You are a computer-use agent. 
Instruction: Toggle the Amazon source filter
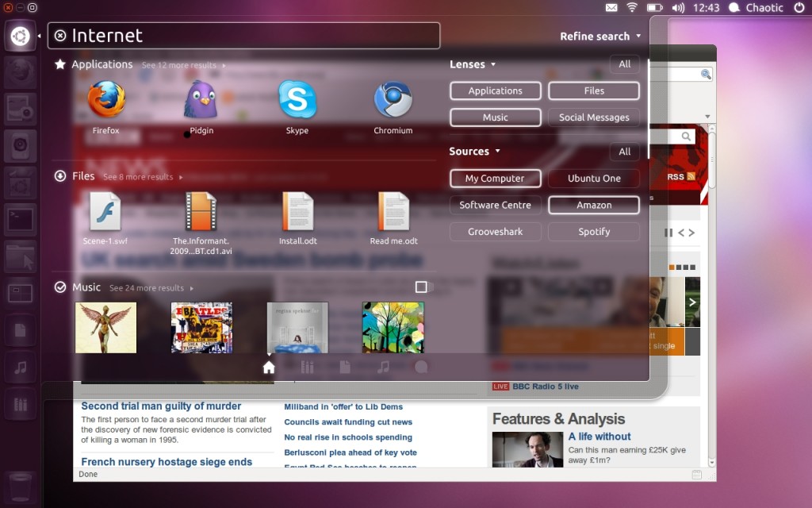(x=594, y=205)
